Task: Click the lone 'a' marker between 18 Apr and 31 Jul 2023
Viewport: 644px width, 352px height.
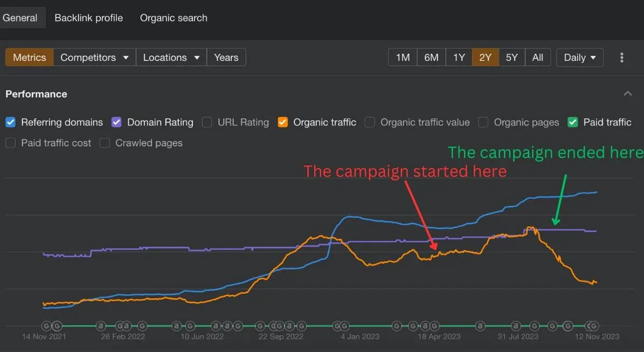Action: coord(480,326)
